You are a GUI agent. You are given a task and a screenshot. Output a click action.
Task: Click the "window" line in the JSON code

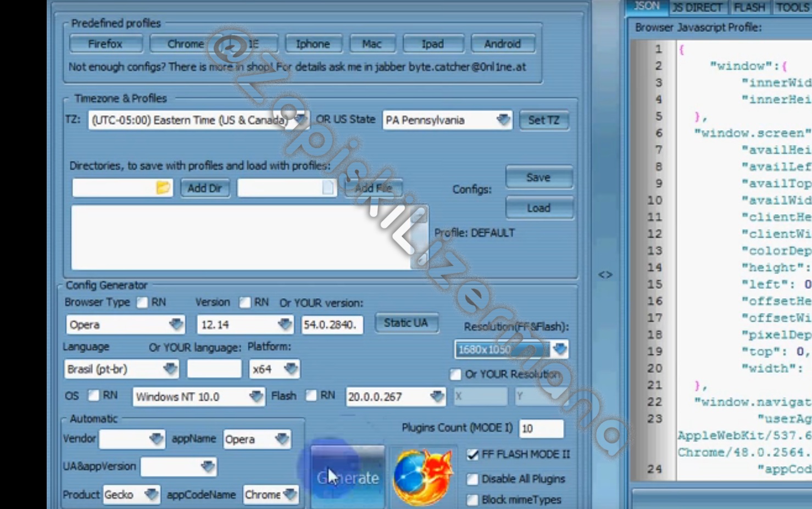pyautogui.click(x=748, y=66)
